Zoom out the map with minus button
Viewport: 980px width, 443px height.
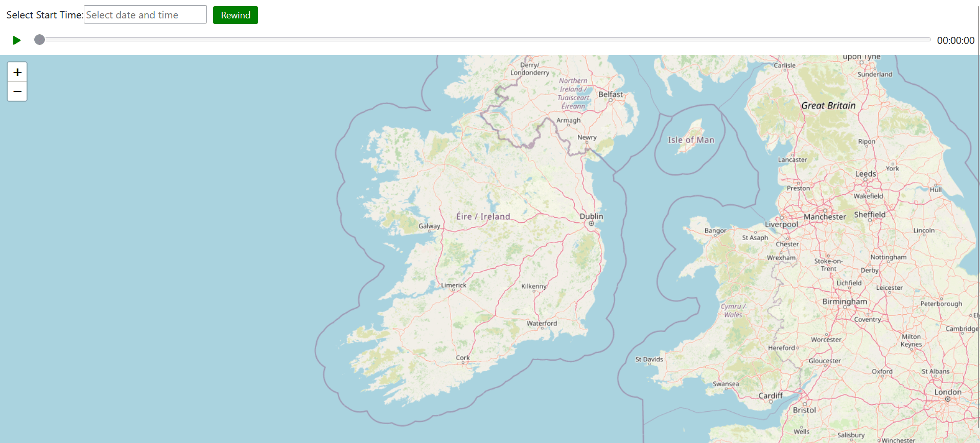pyautogui.click(x=17, y=91)
